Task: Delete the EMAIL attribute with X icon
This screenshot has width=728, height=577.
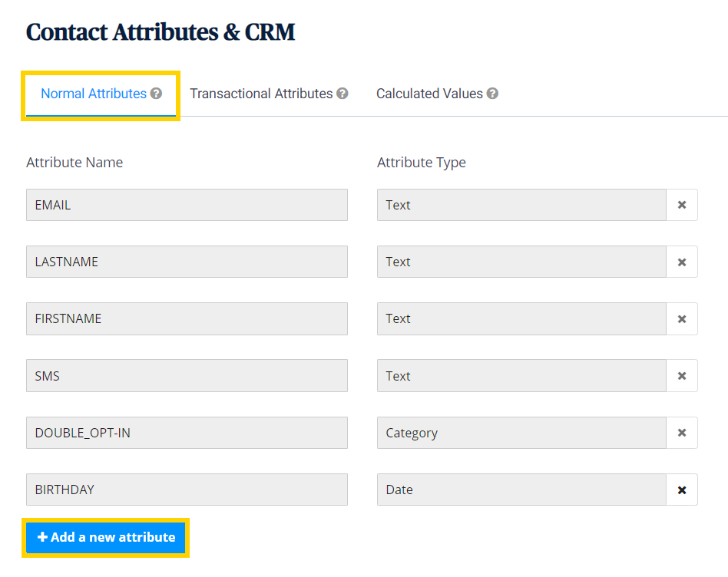Action: pyautogui.click(x=681, y=205)
